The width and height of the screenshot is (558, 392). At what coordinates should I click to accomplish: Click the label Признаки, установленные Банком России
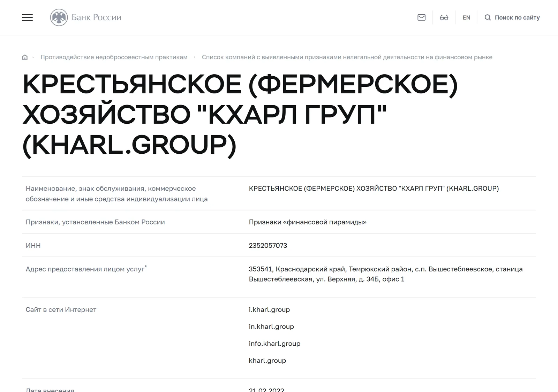pos(95,222)
